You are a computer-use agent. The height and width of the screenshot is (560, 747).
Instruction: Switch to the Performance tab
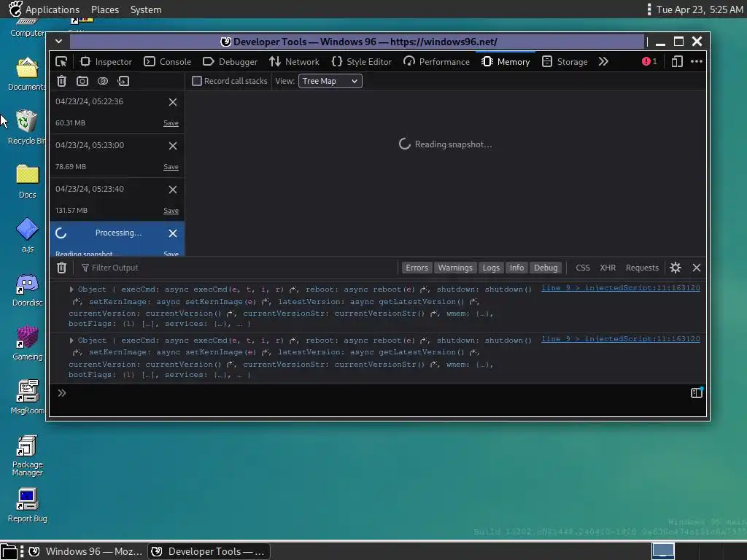(x=436, y=61)
